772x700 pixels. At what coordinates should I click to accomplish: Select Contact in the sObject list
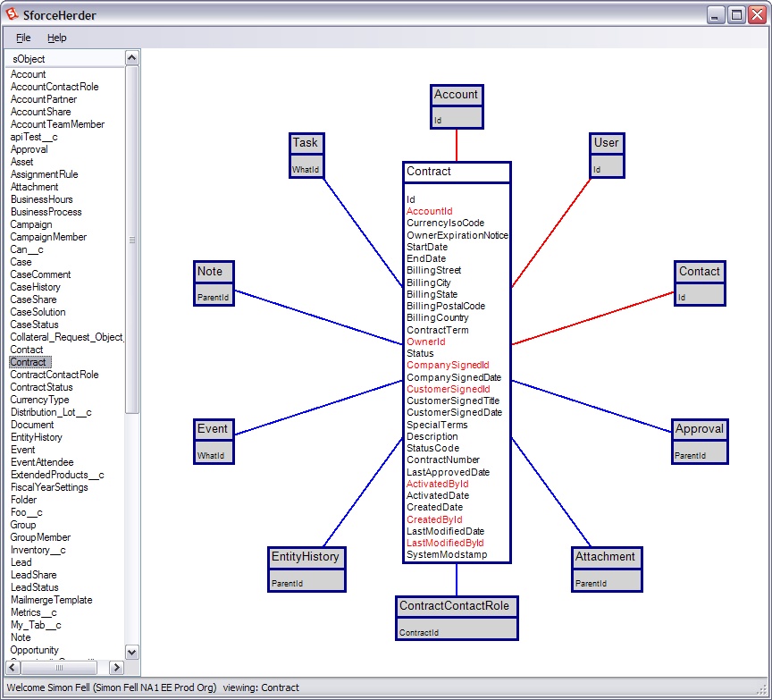tap(27, 350)
